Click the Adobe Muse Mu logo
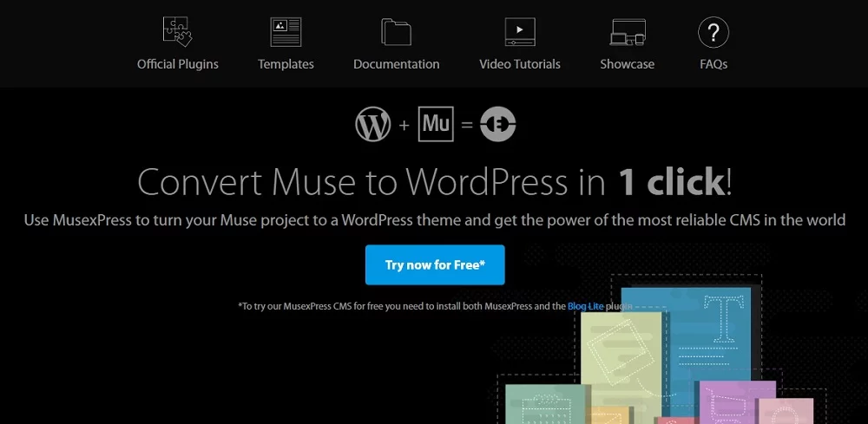 [x=436, y=124]
